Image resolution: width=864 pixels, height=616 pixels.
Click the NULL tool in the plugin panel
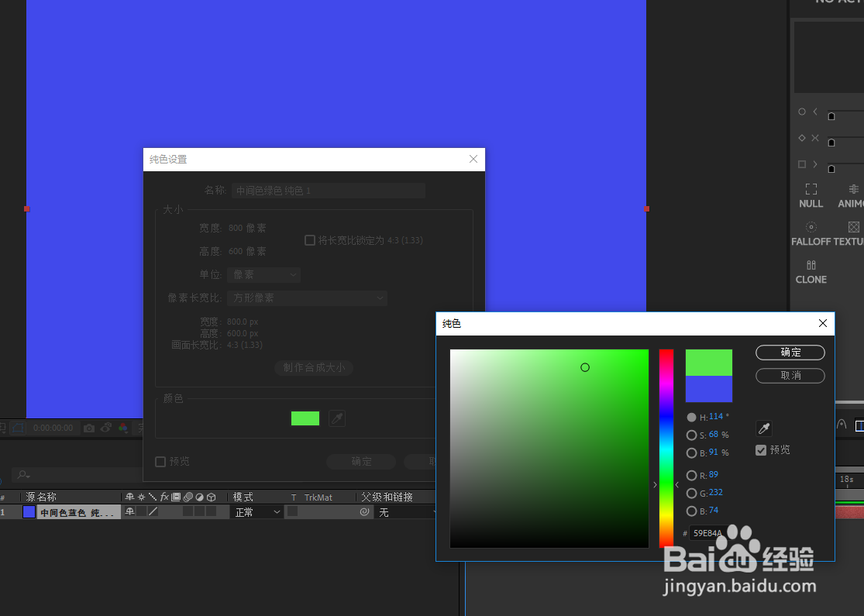[x=811, y=195]
